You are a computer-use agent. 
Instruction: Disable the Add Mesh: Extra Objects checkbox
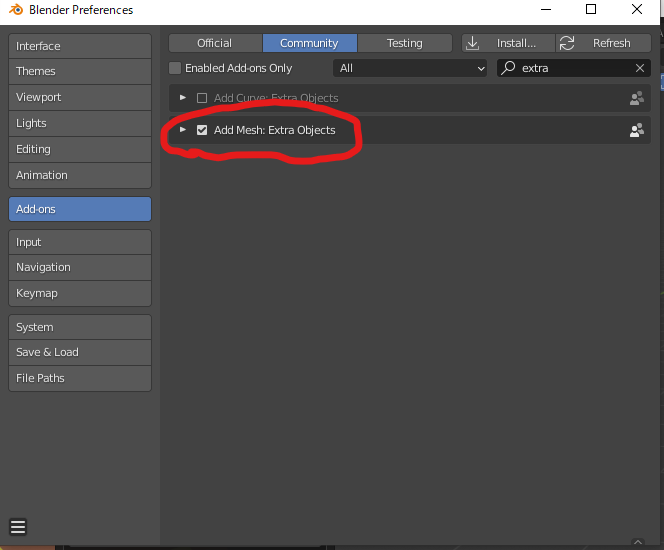[202, 130]
